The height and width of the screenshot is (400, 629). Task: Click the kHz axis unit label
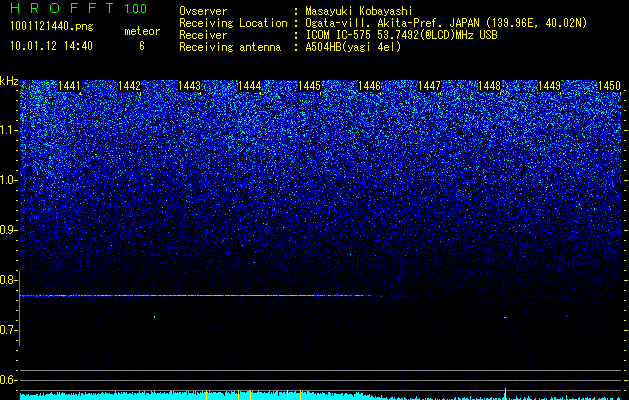coord(9,81)
